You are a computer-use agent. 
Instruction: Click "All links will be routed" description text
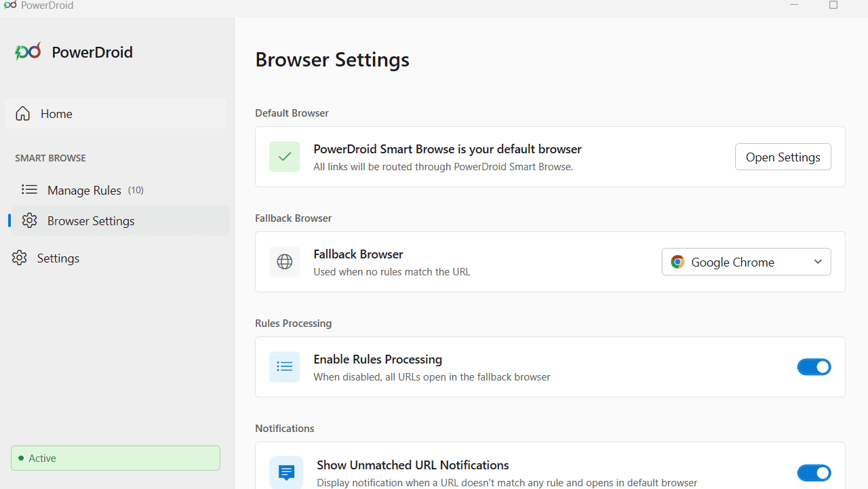coord(443,167)
